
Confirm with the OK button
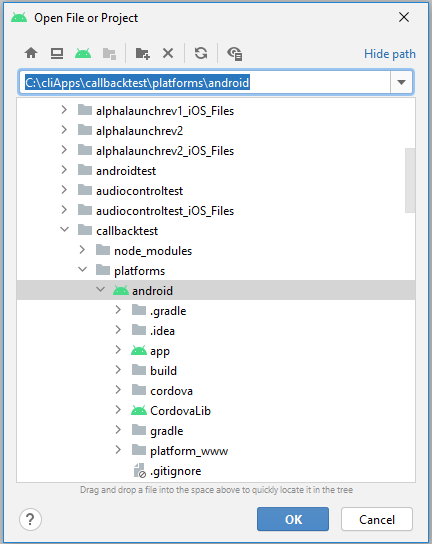coord(293,519)
